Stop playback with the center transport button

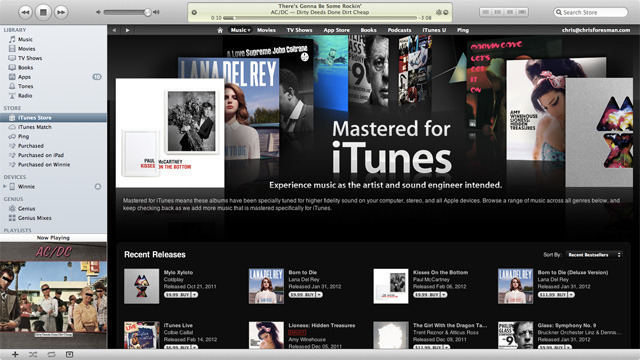tap(43, 12)
